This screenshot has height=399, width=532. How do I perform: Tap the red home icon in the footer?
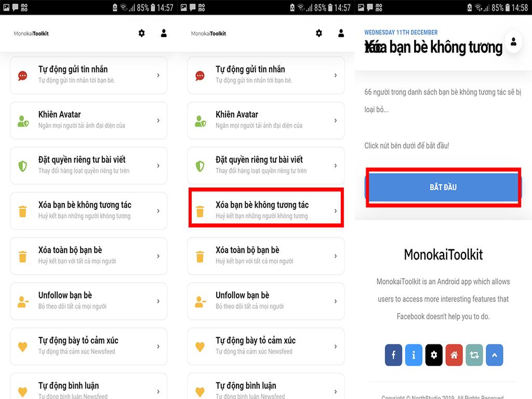pyautogui.click(x=454, y=355)
